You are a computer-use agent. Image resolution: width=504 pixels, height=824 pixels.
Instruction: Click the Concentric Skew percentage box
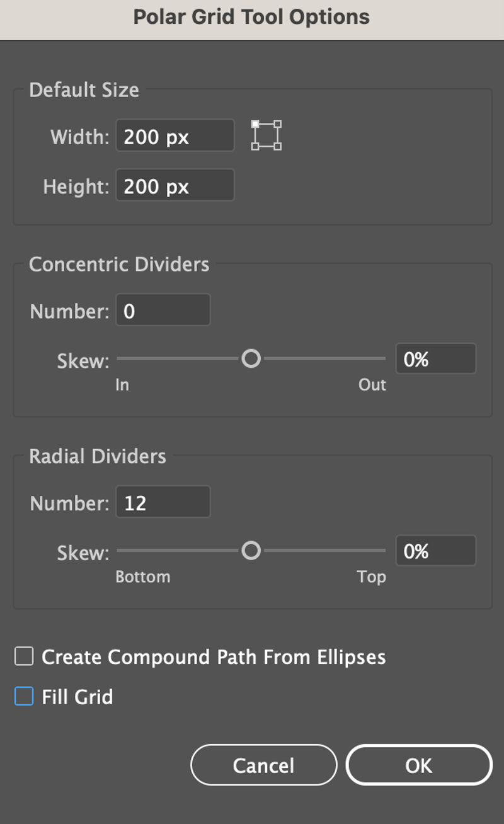tap(435, 358)
